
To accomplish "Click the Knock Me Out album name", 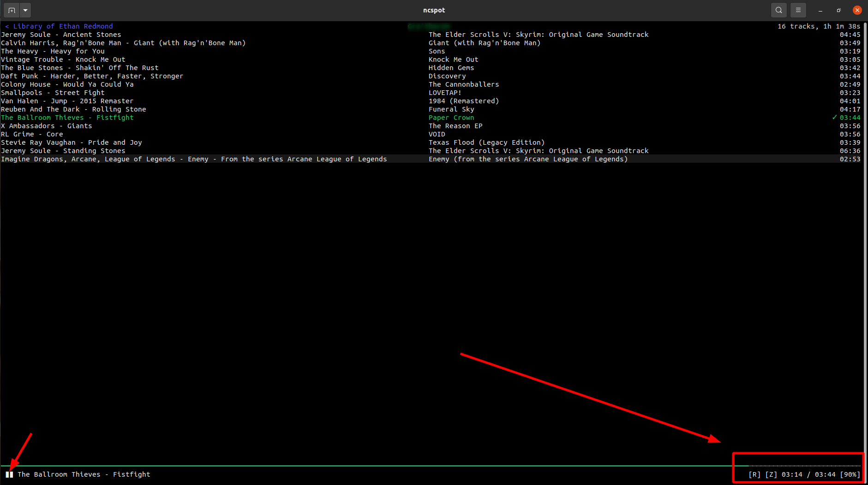I will pyautogui.click(x=454, y=59).
